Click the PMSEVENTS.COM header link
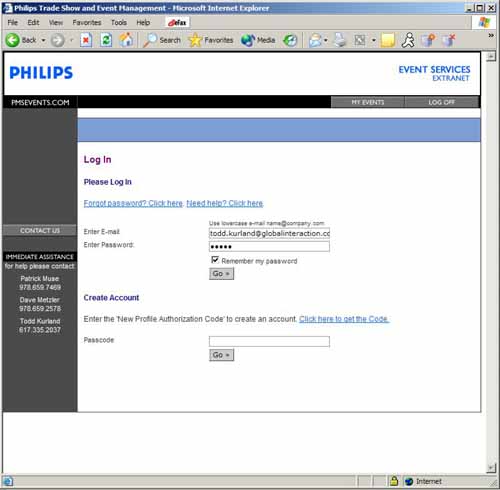Screen dimensions: 500x490 click(40, 102)
